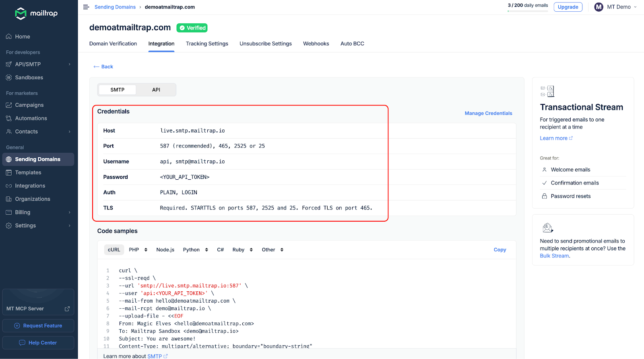The image size is (644, 359).
Task: Select the SMTP toggle option
Action: click(x=118, y=90)
